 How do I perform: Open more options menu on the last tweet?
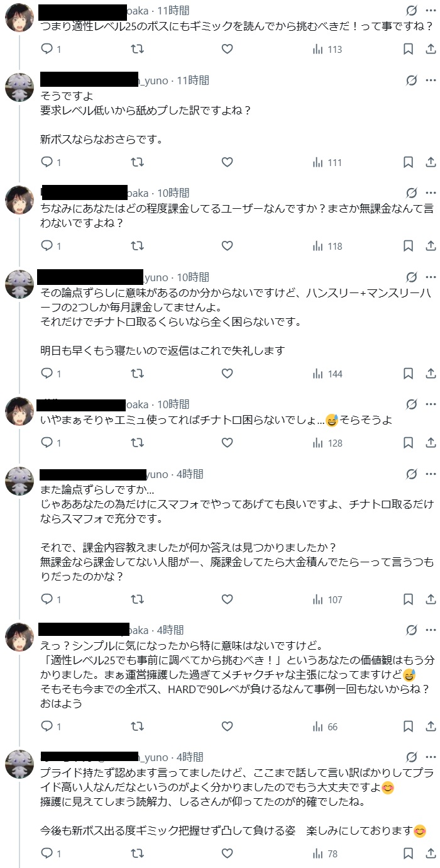pos(431,757)
